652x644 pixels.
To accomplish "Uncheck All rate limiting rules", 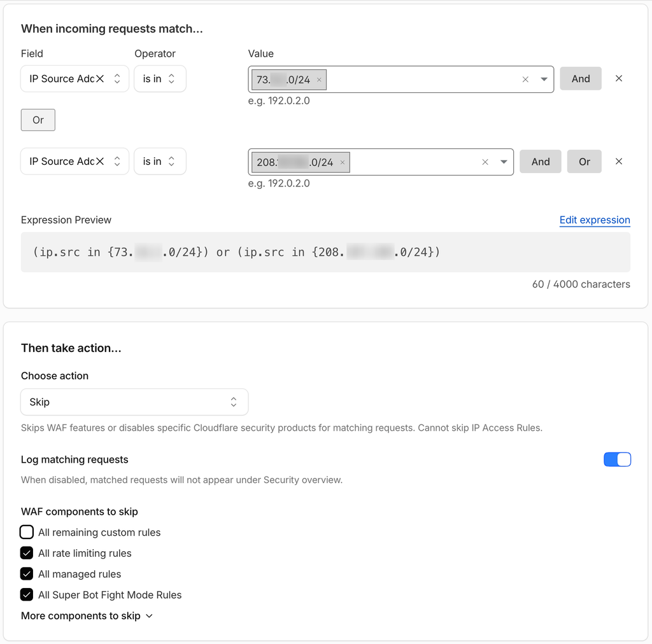I will tap(27, 553).
